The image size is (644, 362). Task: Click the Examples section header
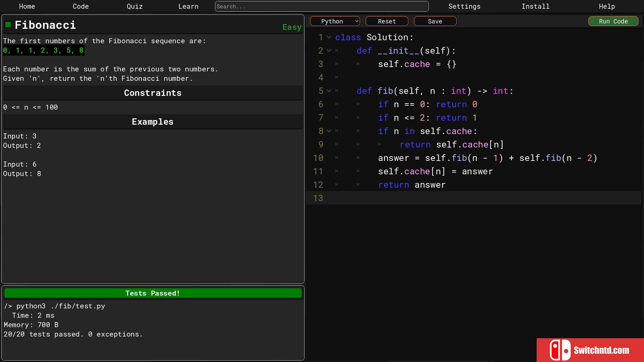[x=153, y=122]
